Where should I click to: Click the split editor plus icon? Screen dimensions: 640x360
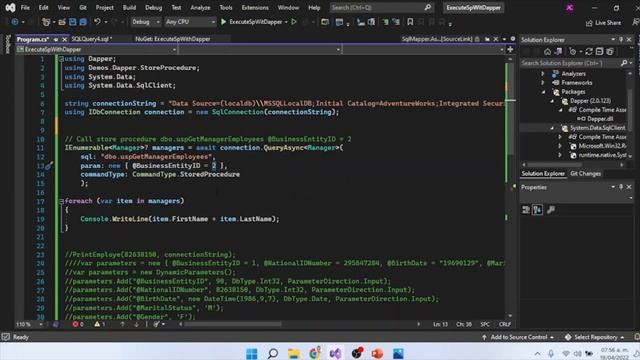[x=510, y=49]
